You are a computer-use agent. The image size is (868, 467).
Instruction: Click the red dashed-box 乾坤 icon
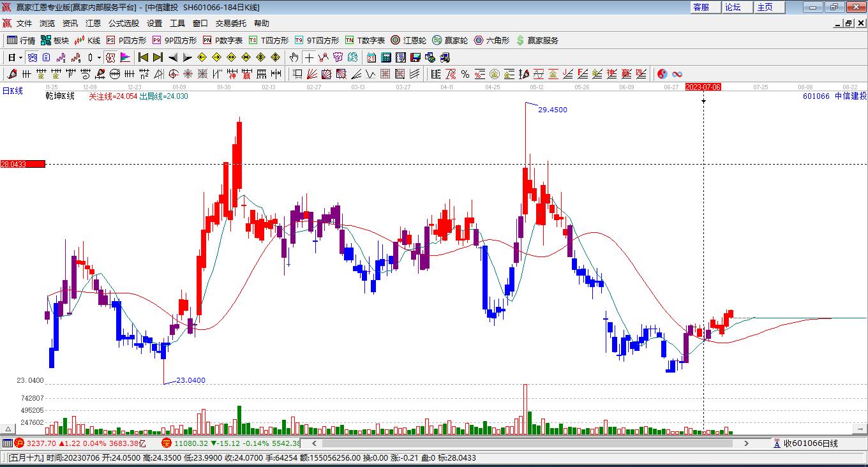coord(110,57)
